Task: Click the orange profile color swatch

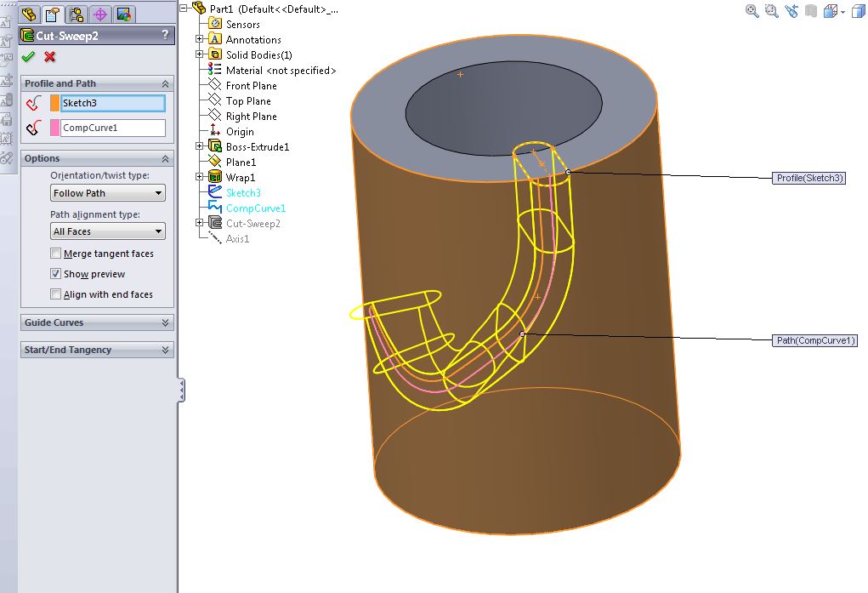Action: coord(55,103)
